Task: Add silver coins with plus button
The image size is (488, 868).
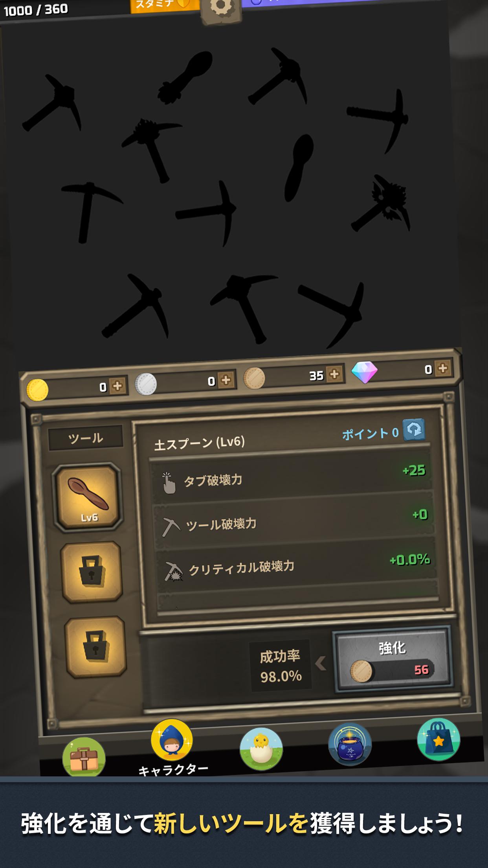Action: pos(226,380)
